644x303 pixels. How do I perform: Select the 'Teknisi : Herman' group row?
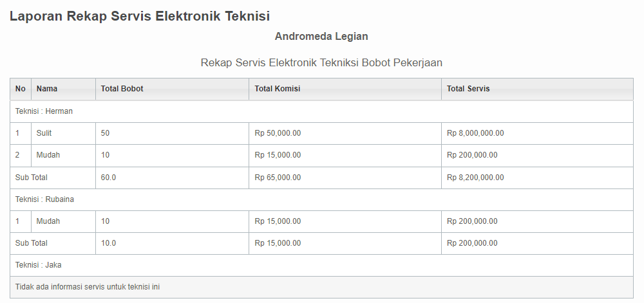[321, 111]
